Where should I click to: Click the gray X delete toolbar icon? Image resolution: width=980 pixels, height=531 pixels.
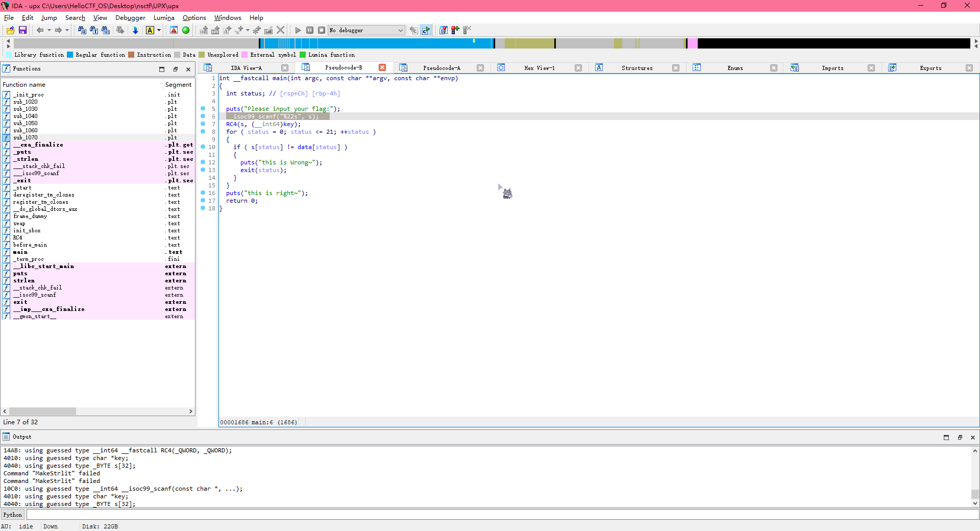[280, 31]
